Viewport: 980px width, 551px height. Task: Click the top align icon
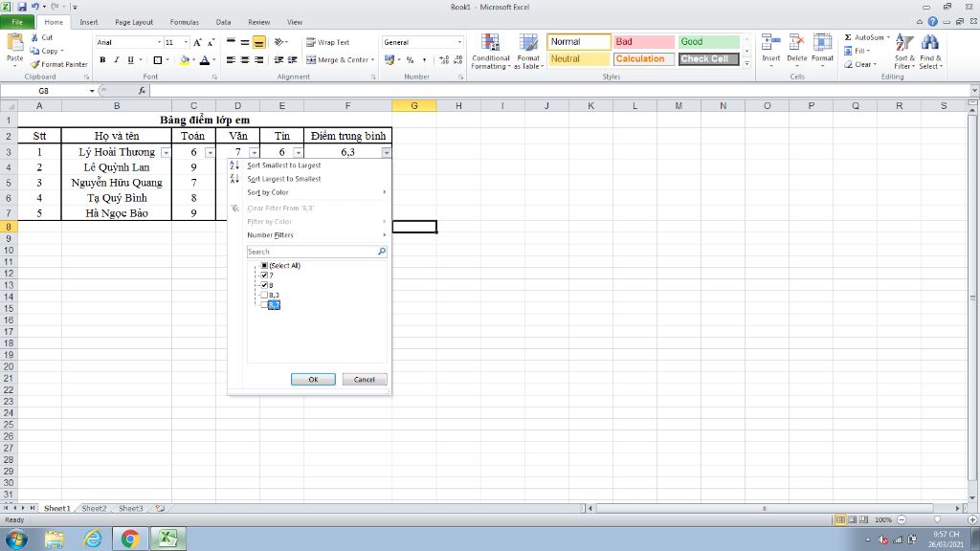tap(232, 42)
